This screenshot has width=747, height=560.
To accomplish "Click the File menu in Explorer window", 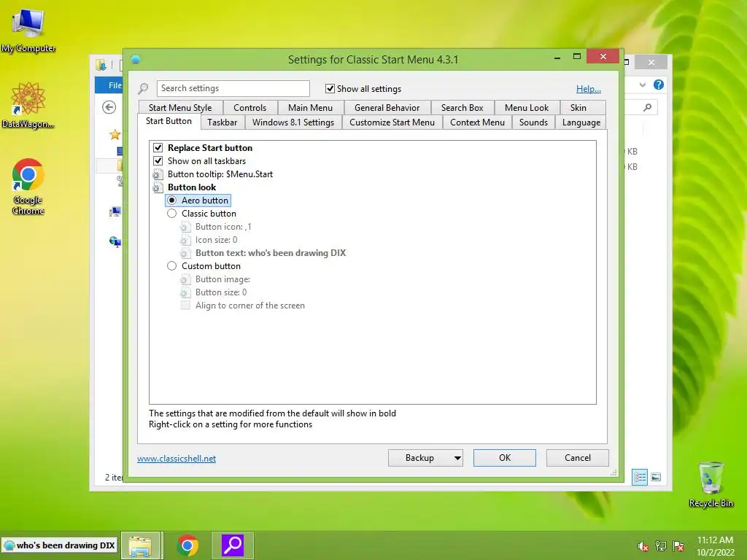I will (111, 85).
